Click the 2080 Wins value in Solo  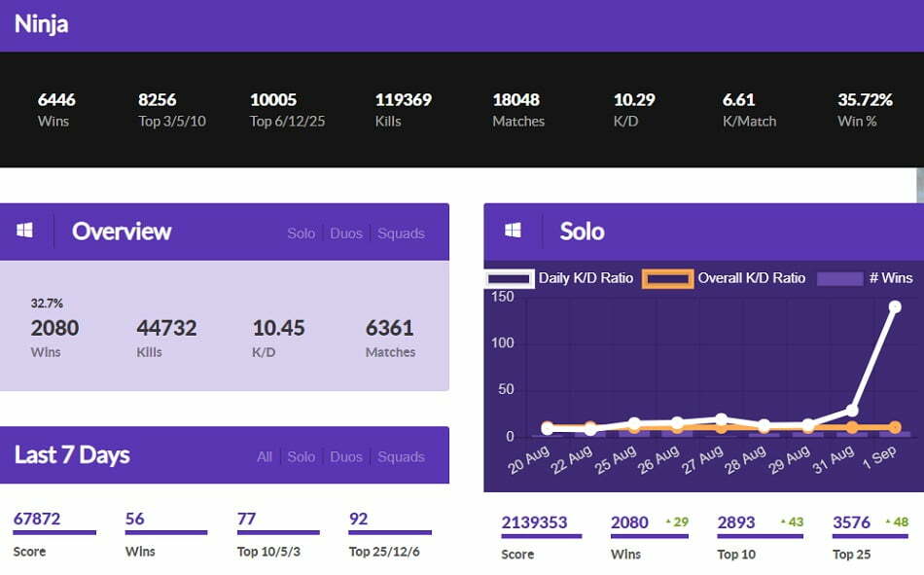tap(629, 522)
